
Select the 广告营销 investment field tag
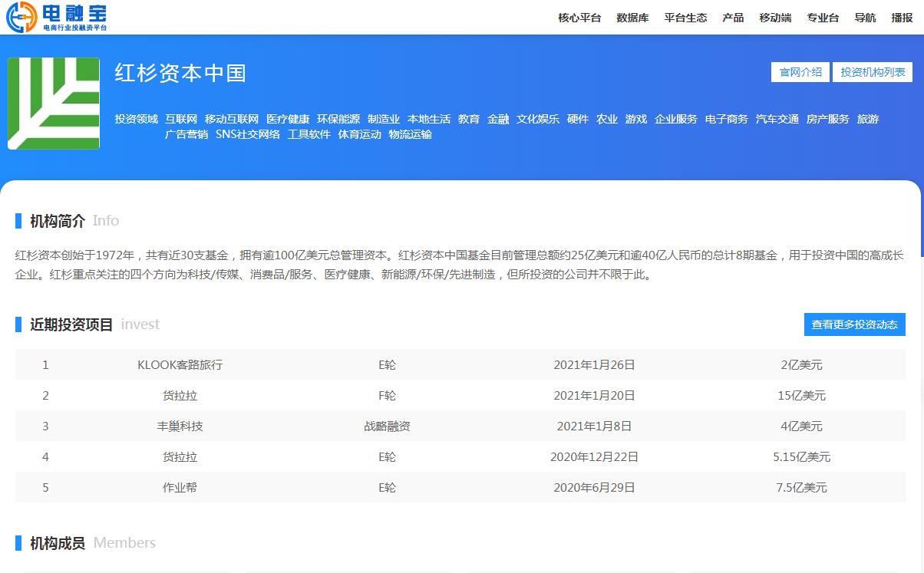(x=186, y=134)
